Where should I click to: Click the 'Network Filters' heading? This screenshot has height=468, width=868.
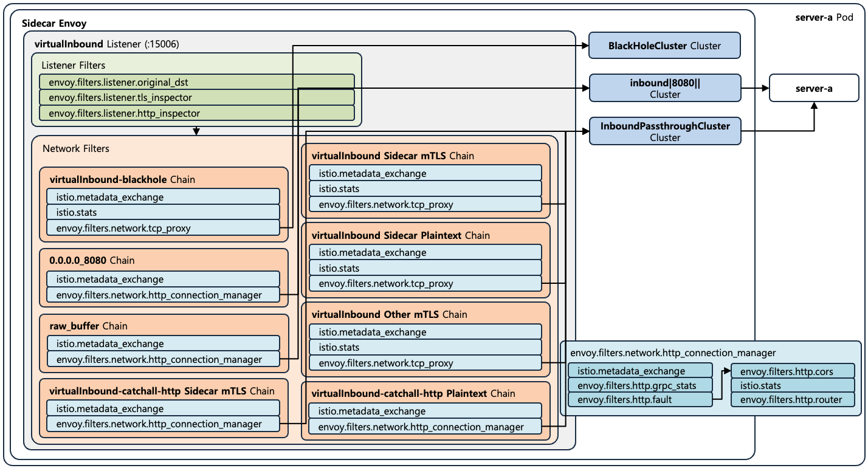(x=76, y=148)
